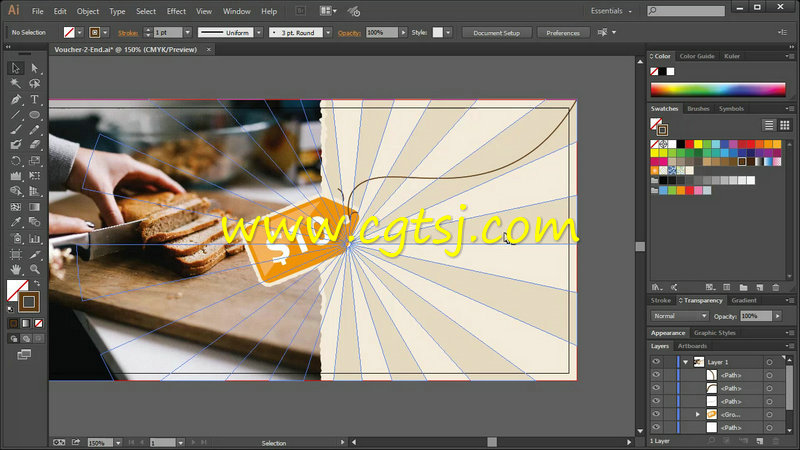The width and height of the screenshot is (800, 450).
Task: Select the Type tool
Action: point(34,99)
